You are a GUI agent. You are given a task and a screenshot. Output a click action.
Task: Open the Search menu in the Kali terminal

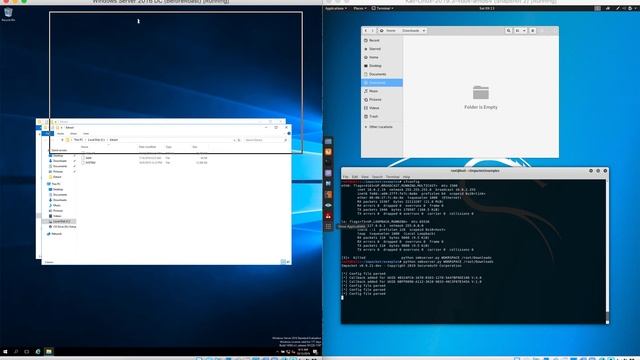coord(377,177)
